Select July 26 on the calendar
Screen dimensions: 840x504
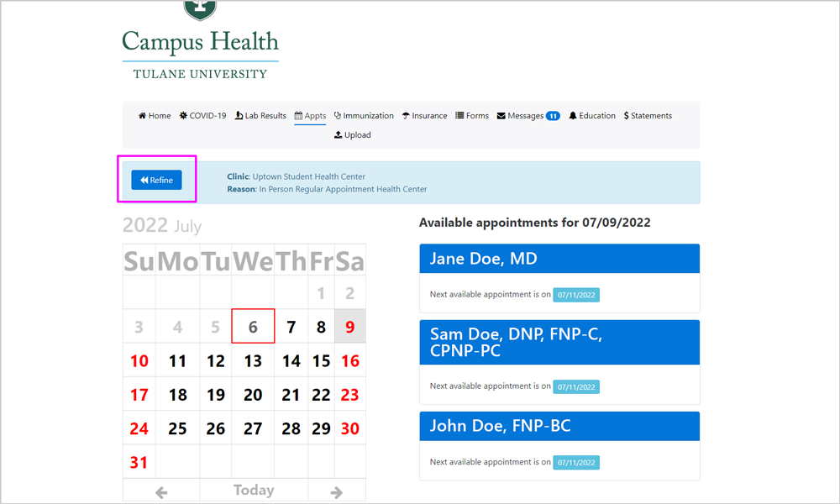(x=215, y=428)
